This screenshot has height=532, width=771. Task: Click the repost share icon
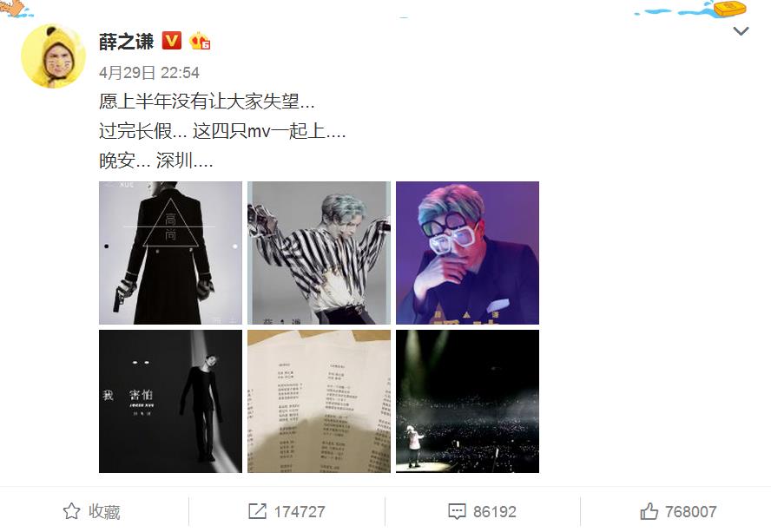257,511
